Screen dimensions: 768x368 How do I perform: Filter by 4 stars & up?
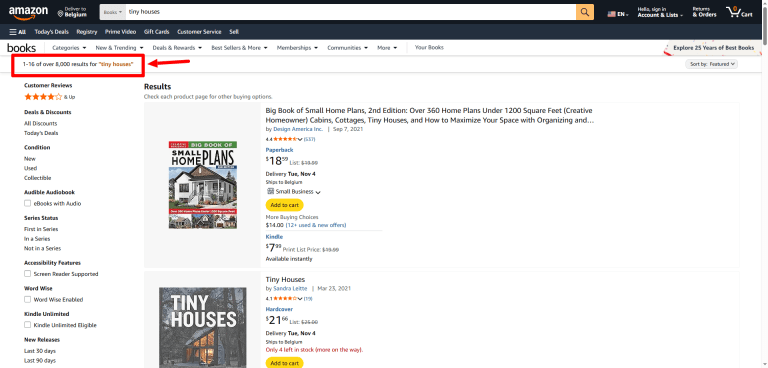click(x=49, y=97)
